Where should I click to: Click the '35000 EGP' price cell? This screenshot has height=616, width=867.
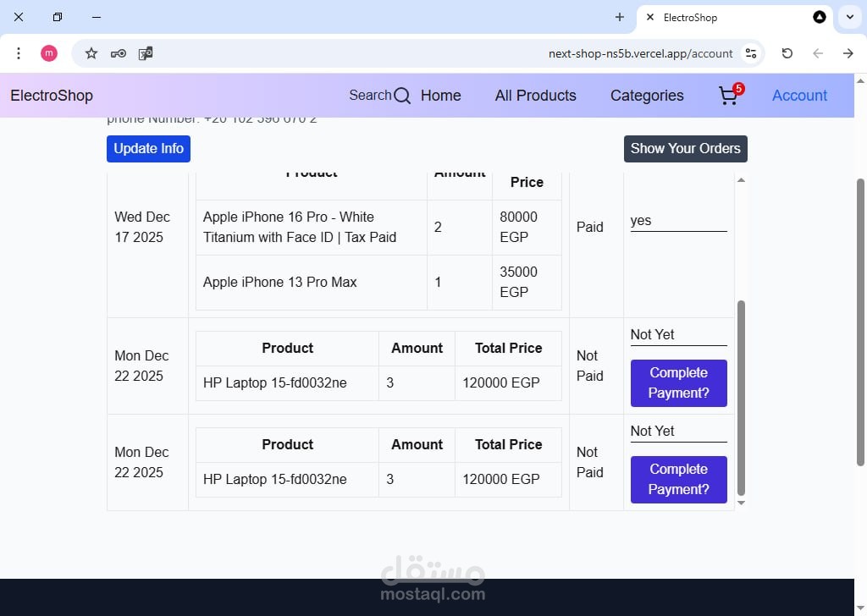pos(527,283)
